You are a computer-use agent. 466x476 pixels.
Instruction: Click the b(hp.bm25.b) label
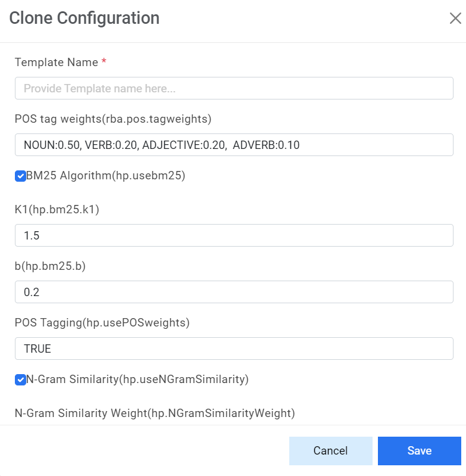[x=50, y=266]
